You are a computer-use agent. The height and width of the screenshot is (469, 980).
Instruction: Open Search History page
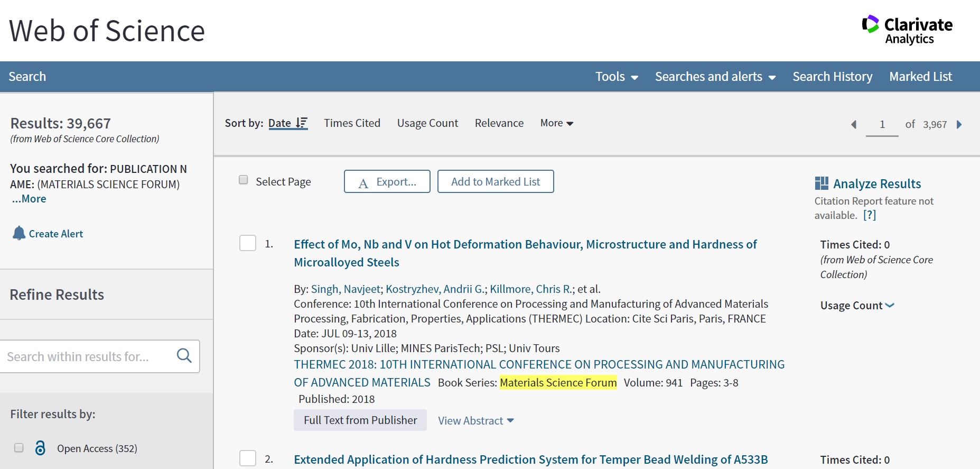[x=832, y=77]
